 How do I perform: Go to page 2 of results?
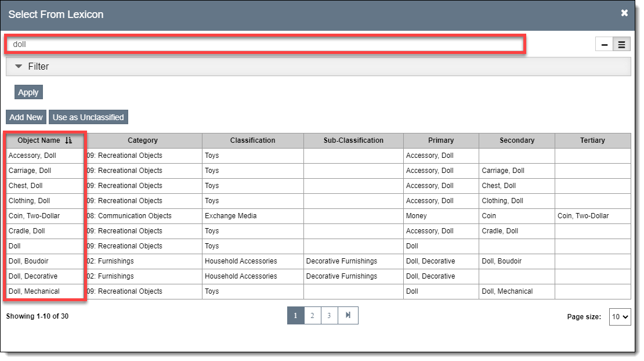[x=313, y=315]
